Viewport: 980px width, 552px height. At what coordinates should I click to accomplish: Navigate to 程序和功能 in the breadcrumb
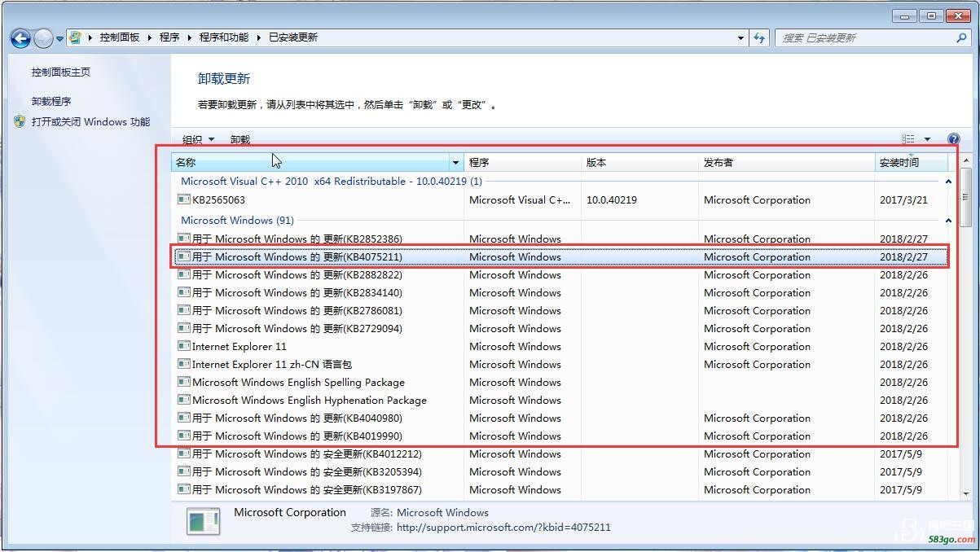(224, 37)
